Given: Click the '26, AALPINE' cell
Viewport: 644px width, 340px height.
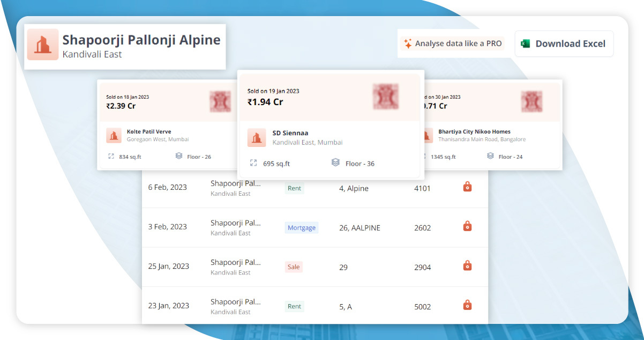Looking at the screenshot, I should point(360,227).
